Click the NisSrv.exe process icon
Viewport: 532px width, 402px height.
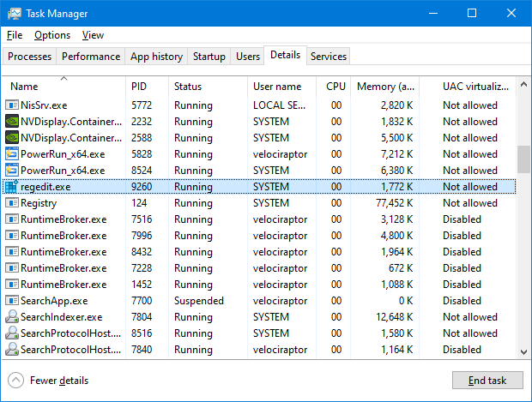click(x=12, y=105)
